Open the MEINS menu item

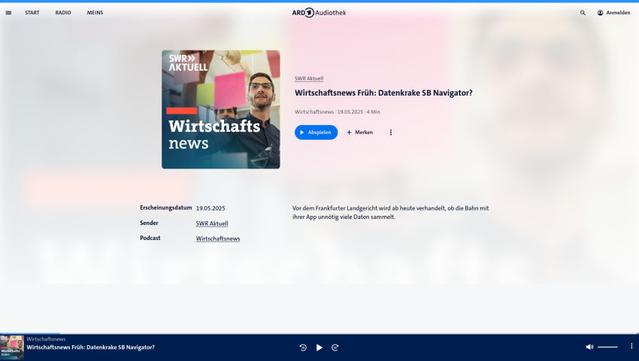tap(95, 13)
